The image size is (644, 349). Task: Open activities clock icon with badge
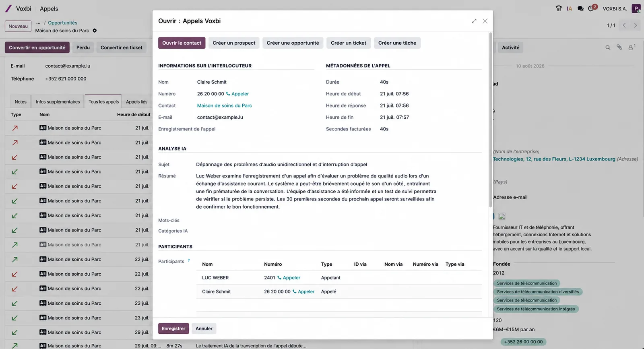(592, 8)
